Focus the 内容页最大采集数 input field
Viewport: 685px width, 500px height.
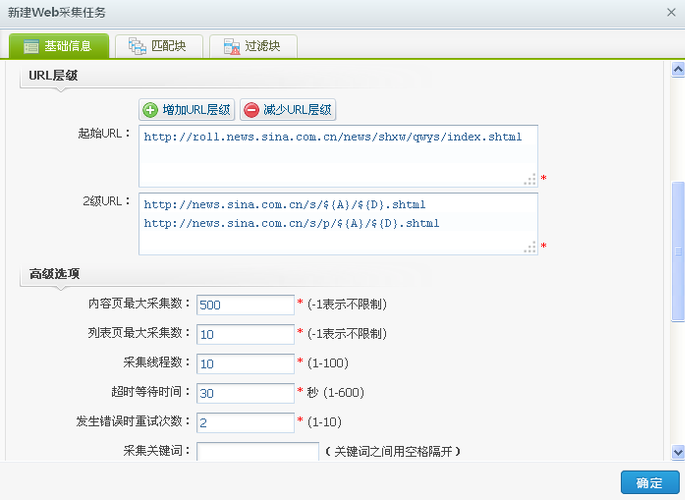pos(245,304)
